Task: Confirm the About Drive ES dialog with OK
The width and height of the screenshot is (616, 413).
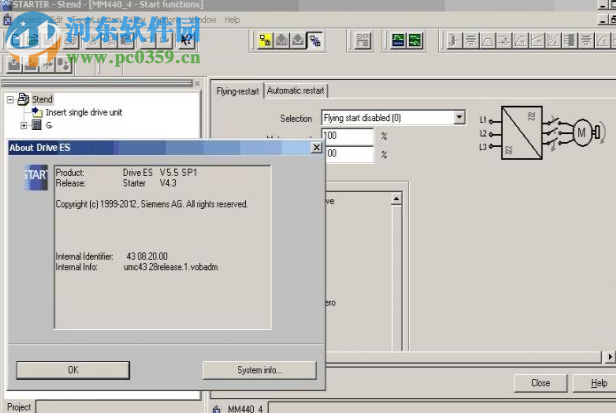Action: coord(73,370)
